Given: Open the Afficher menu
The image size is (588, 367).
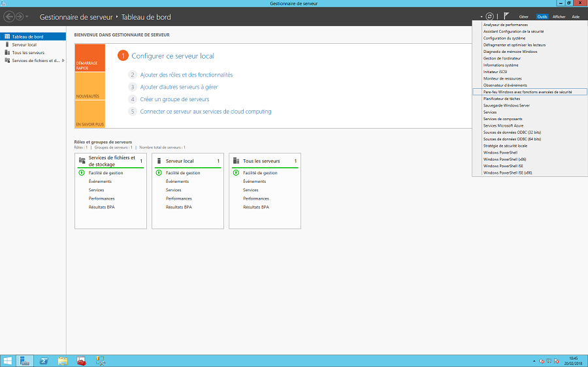Looking at the screenshot, I should pyautogui.click(x=559, y=16).
